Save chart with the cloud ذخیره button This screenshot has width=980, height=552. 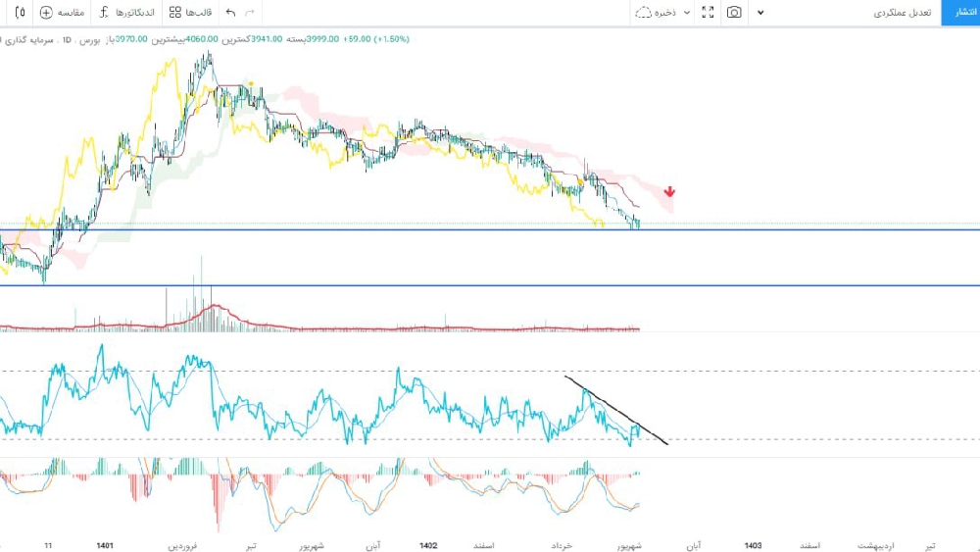pos(656,13)
